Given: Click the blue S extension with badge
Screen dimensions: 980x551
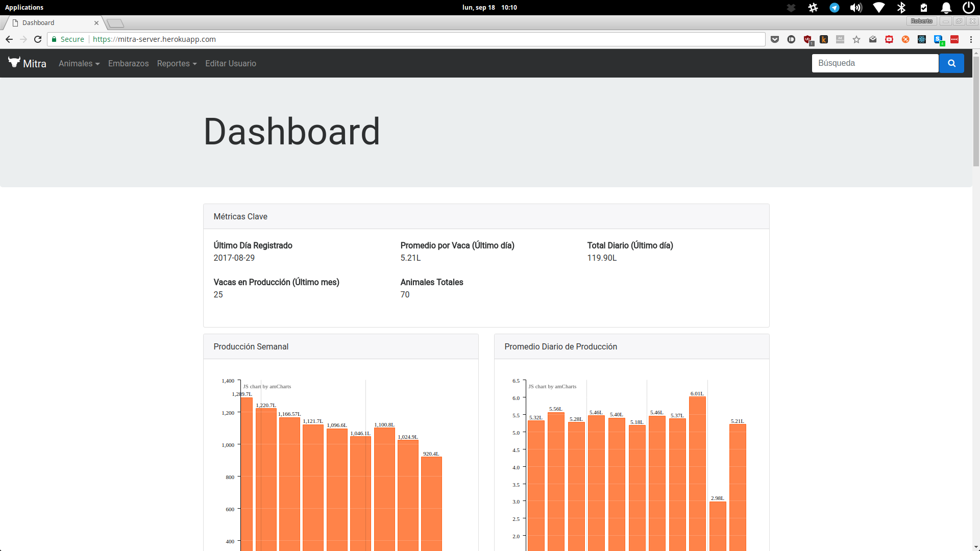Looking at the screenshot, I should point(938,40).
